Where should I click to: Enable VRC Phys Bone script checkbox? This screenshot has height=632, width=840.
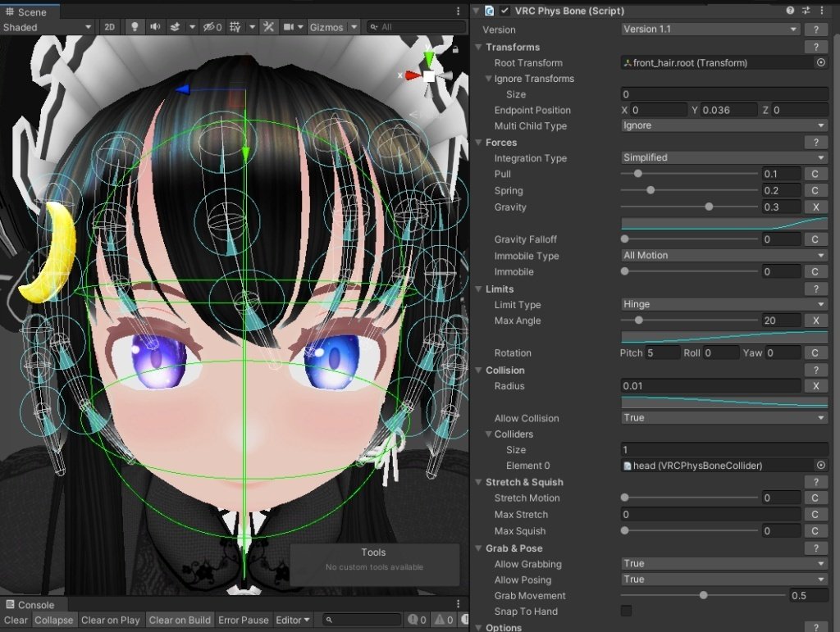pos(504,11)
